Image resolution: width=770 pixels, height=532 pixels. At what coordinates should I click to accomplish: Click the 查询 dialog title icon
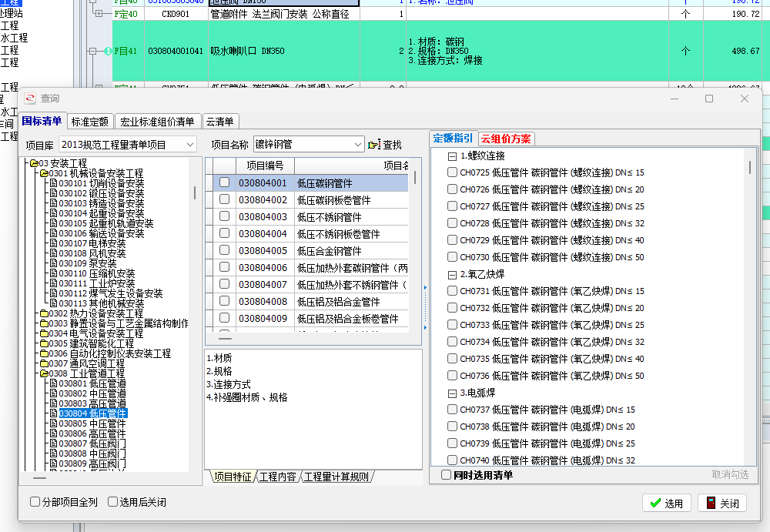(x=31, y=99)
